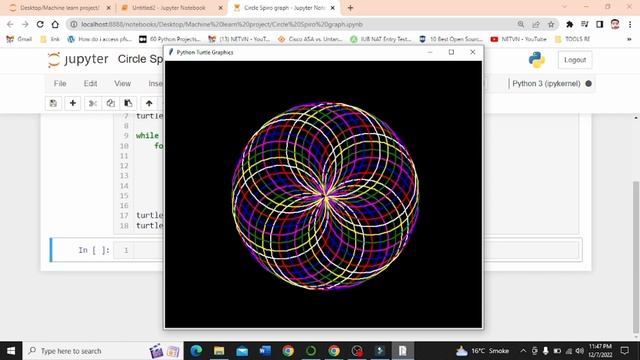Share this page icon in address bar

(536, 24)
